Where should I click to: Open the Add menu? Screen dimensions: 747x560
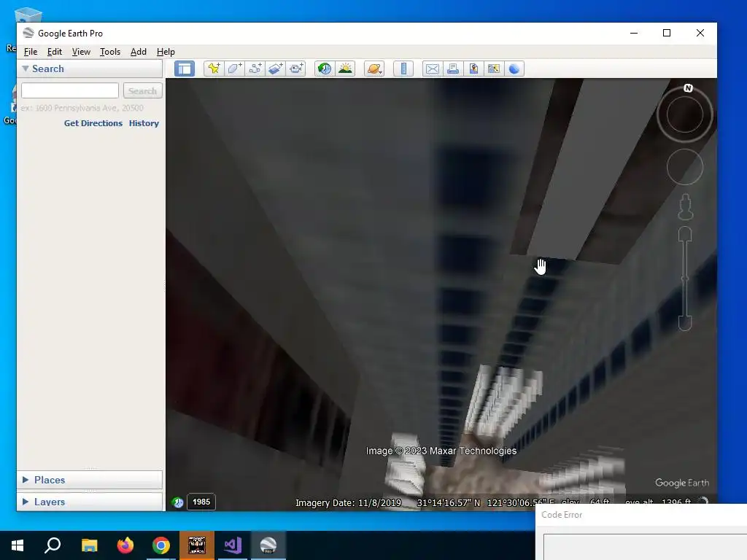coord(138,52)
